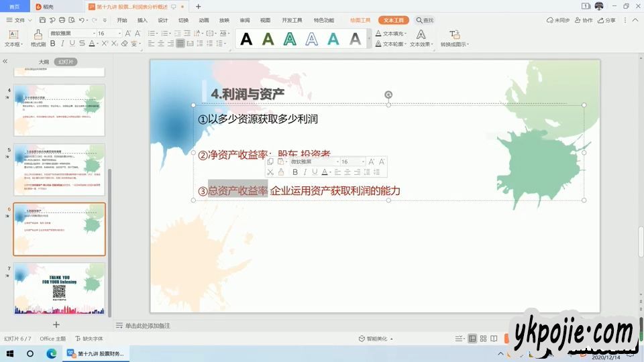Click the save icon in quick access toolbar
Viewport: 644px width, 362px height.
coord(43,20)
